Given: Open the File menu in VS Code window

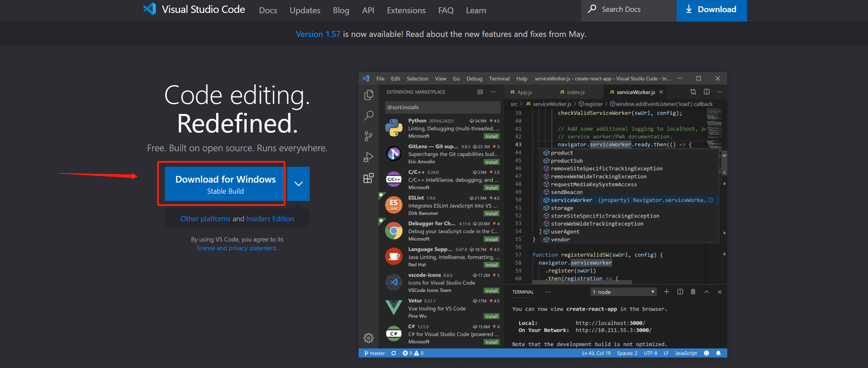Looking at the screenshot, I should tap(380, 79).
